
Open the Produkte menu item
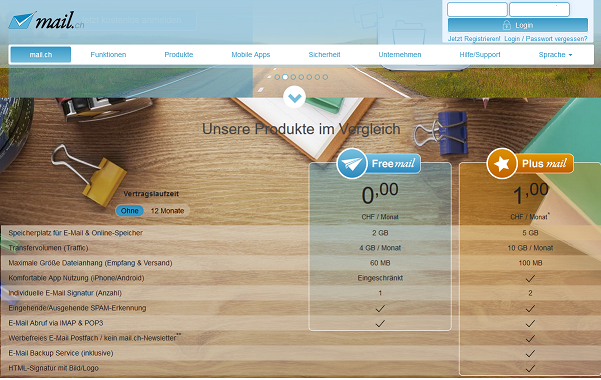[179, 55]
